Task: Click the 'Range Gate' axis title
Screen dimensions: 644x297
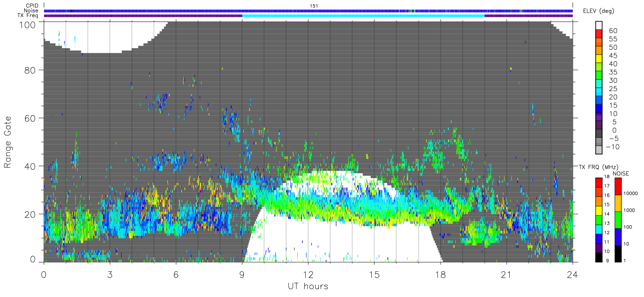Action: (x=8, y=143)
